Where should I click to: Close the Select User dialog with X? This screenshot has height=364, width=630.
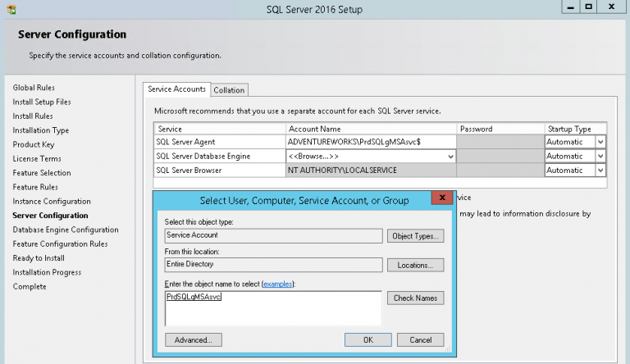tap(443, 199)
